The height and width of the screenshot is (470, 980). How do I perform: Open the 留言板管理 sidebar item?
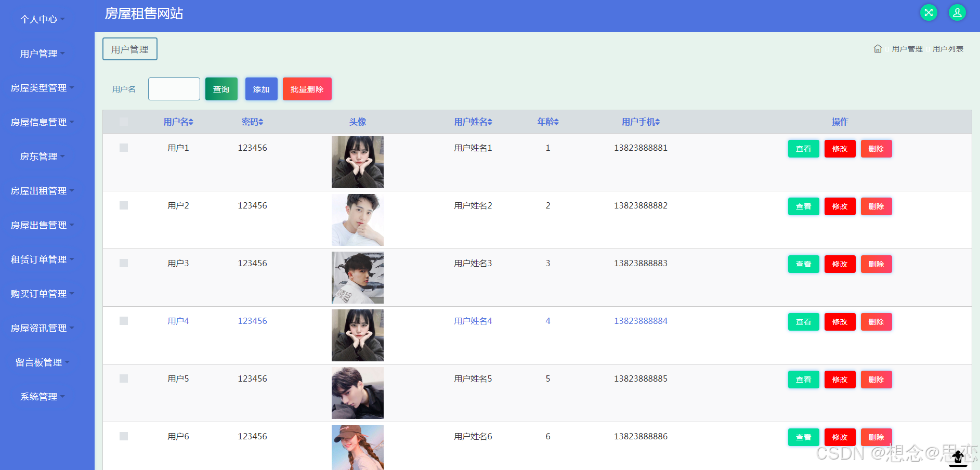pyautogui.click(x=43, y=362)
